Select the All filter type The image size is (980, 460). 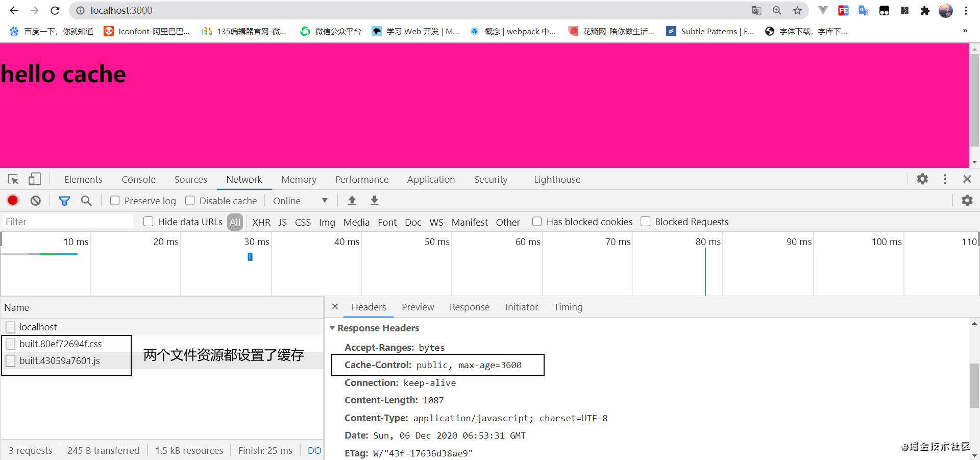(235, 222)
